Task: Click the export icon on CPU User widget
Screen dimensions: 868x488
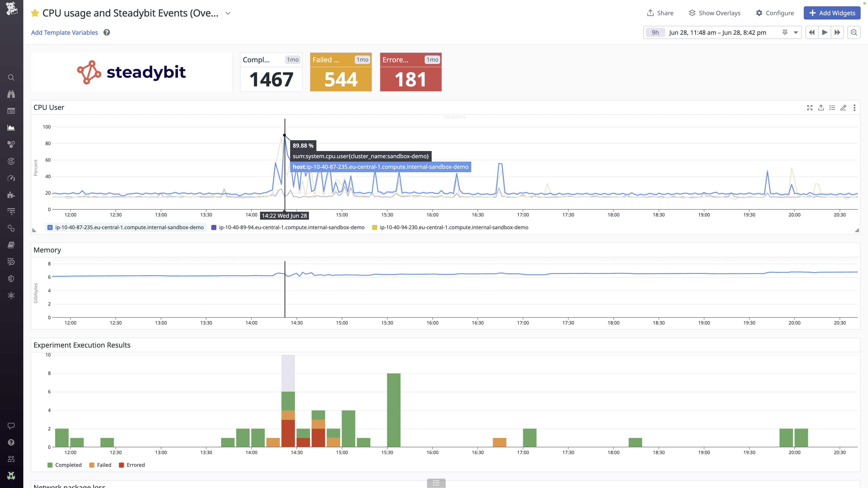Action: tap(821, 108)
